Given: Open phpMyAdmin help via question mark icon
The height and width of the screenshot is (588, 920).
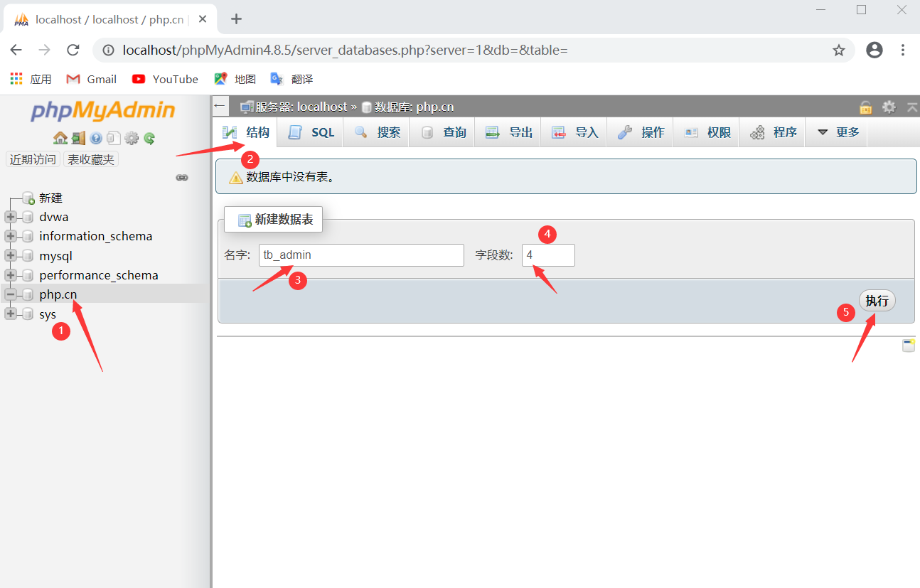Looking at the screenshot, I should (95, 138).
